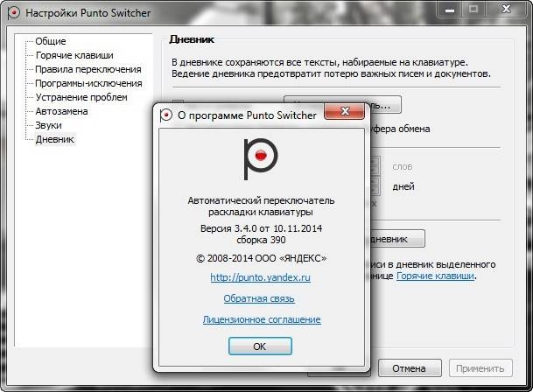
Task: Click OK in the About dialog
Action: click(260, 346)
